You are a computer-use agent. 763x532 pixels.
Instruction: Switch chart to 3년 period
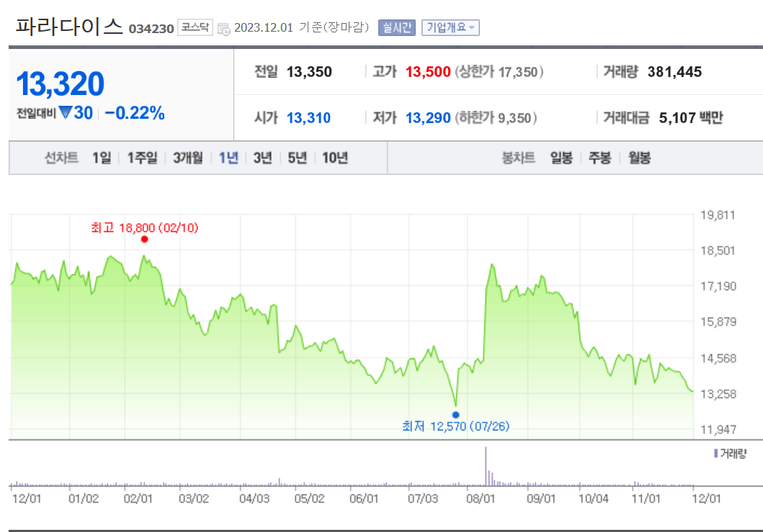pyautogui.click(x=262, y=158)
